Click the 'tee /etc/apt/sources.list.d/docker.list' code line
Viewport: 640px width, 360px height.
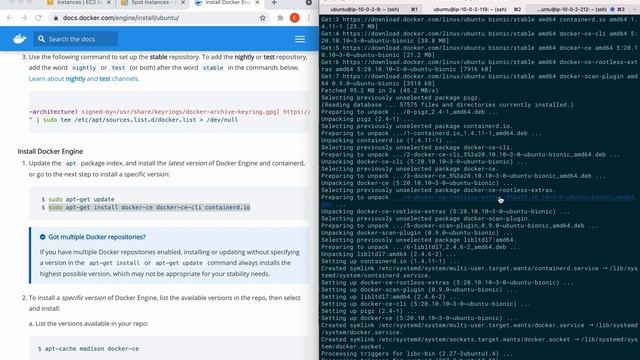(x=133, y=120)
